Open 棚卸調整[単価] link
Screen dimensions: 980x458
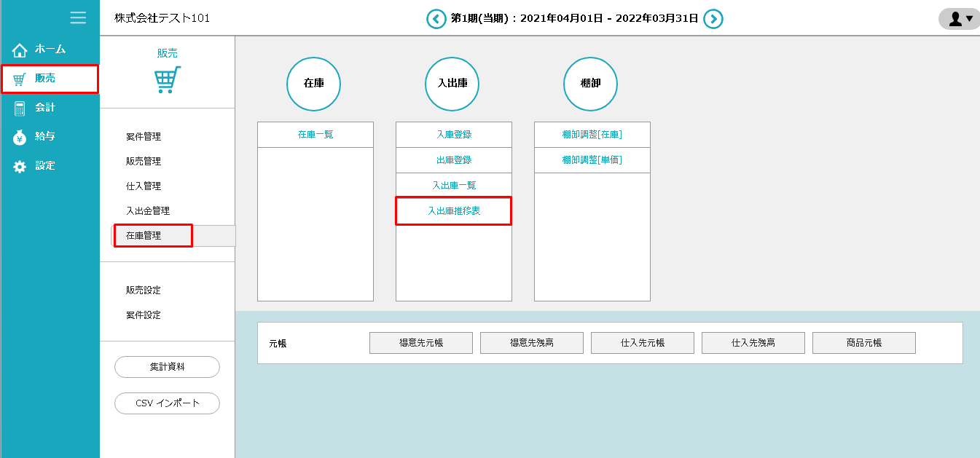(x=592, y=160)
